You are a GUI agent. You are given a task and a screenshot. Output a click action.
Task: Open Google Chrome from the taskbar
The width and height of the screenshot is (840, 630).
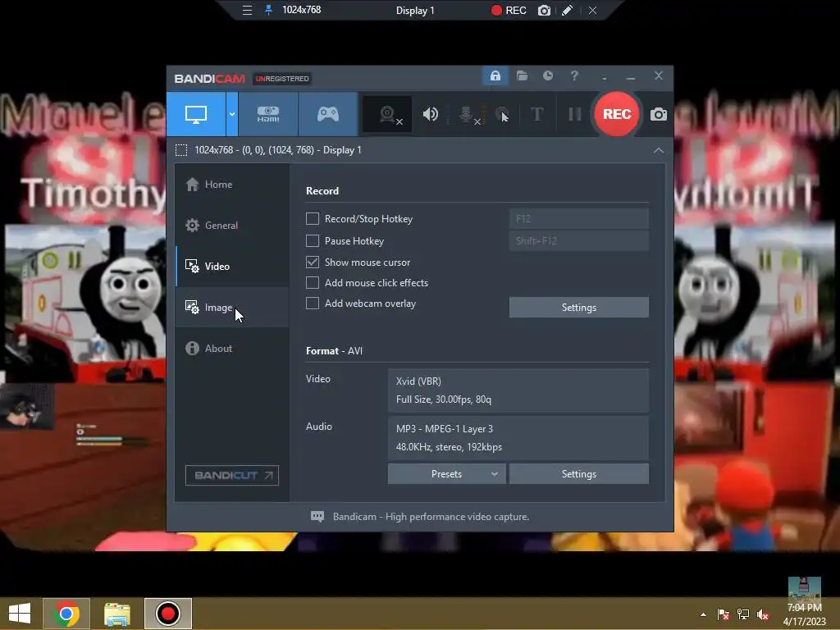tap(66, 614)
